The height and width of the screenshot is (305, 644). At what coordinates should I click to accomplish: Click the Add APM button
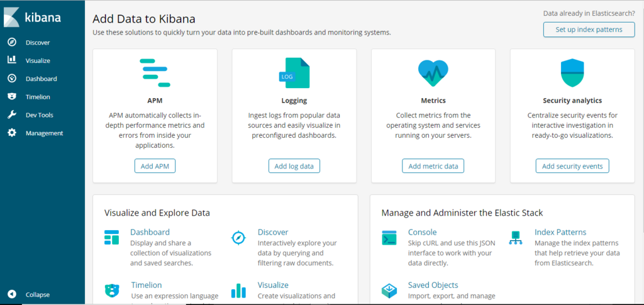click(x=155, y=166)
